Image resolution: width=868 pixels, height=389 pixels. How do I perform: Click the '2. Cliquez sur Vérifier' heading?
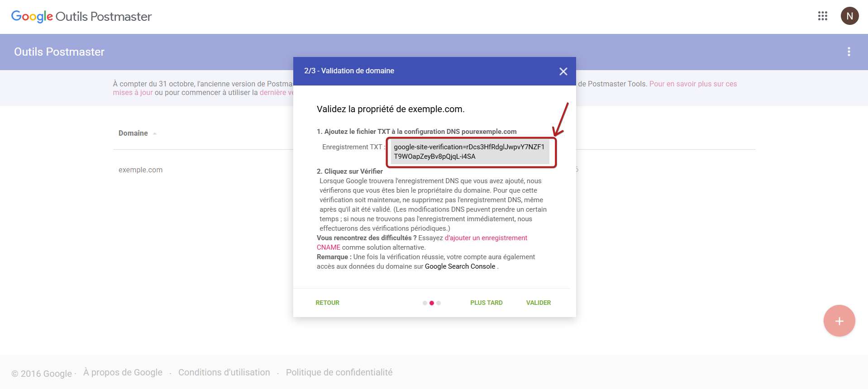tap(350, 171)
